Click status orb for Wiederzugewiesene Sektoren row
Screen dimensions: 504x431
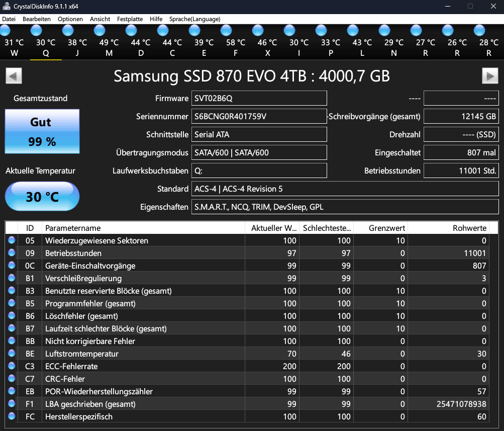click(x=12, y=240)
